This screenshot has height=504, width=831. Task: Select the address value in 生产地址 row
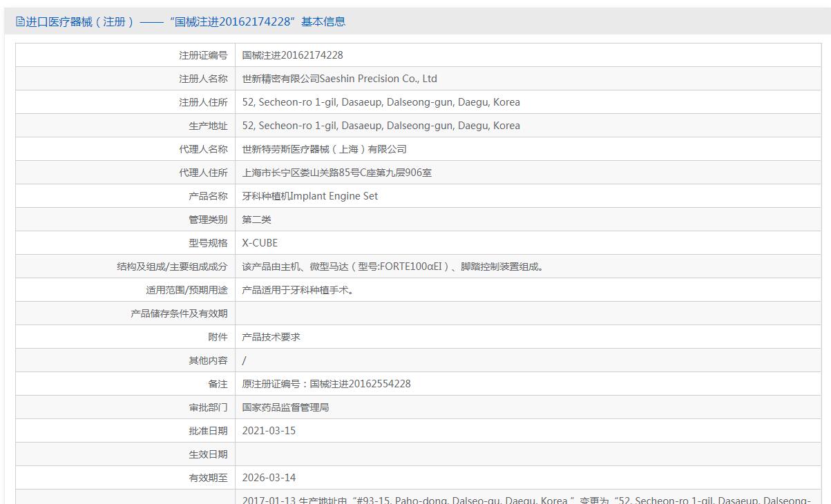click(381, 126)
